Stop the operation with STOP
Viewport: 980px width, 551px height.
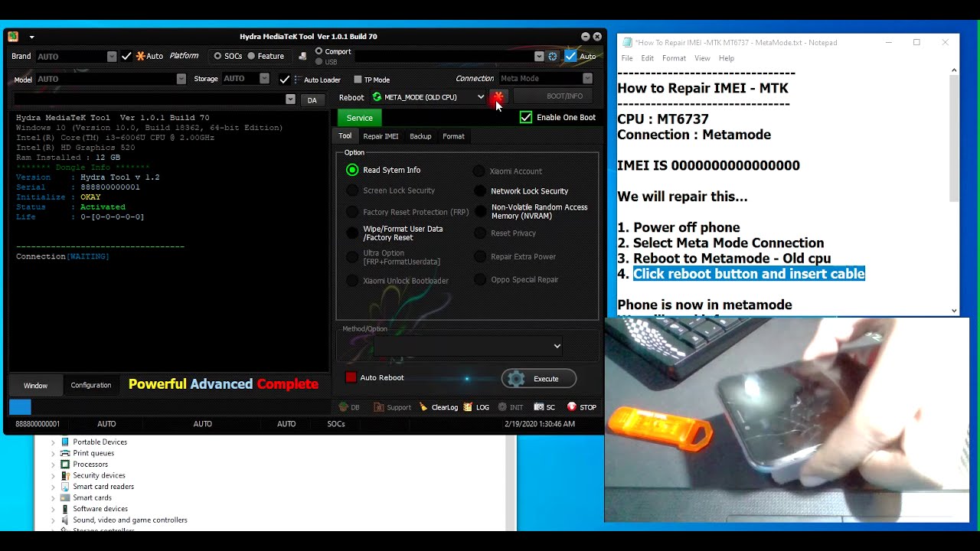pos(582,407)
